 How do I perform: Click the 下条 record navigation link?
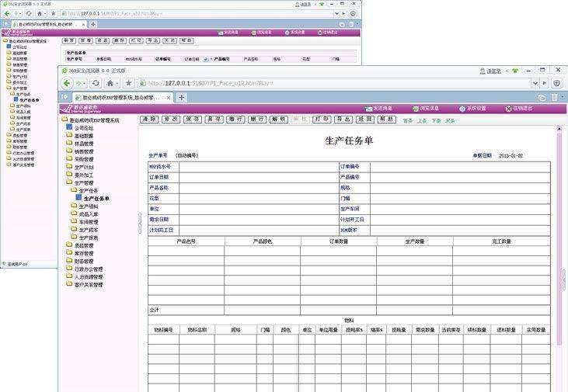click(436, 120)
